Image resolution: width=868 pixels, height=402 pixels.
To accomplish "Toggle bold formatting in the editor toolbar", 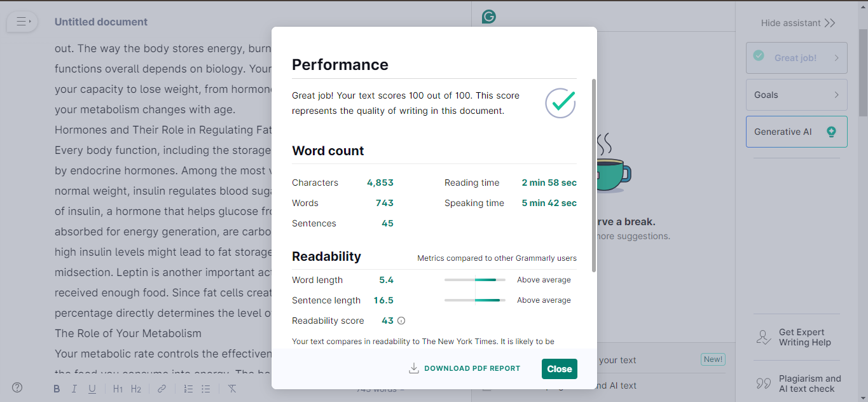I will click(57, 389).
